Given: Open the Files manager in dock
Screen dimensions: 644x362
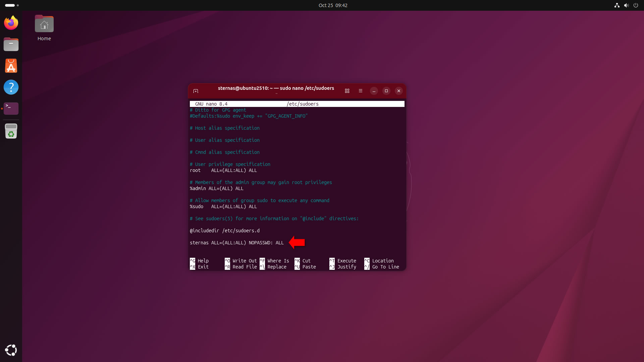Looking at the screenshot, I should tap(11, 44).
